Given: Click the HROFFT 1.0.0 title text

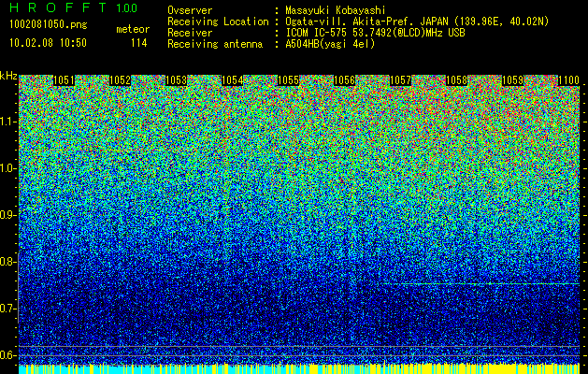Looking at the screenshot, I should pos(73,7).
